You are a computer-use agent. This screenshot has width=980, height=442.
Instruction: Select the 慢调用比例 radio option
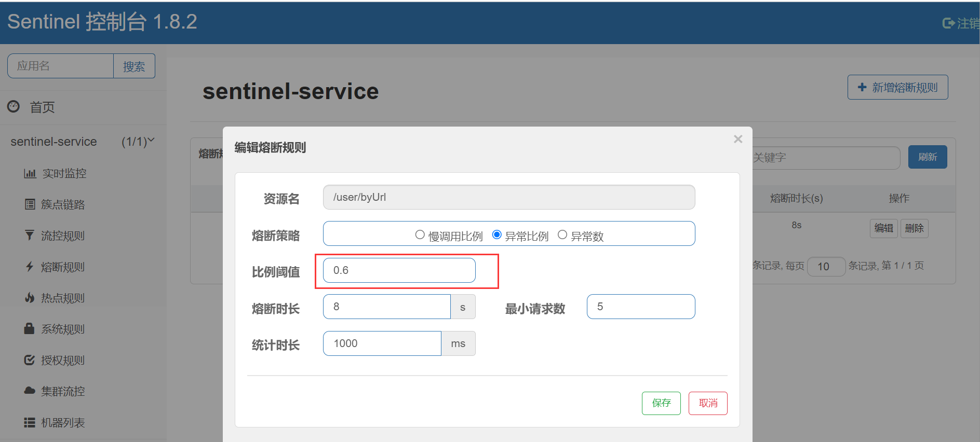coord(420,234)
